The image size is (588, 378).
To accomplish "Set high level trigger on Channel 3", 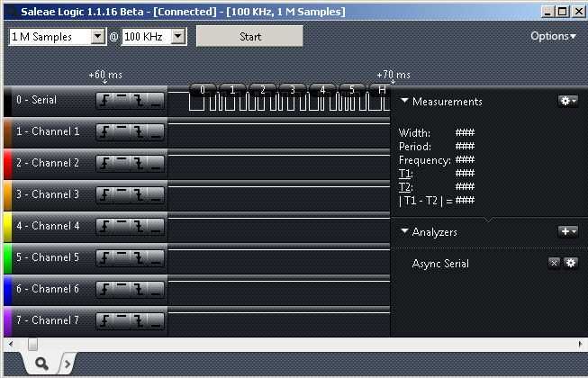I will click(x=122, y=194).
